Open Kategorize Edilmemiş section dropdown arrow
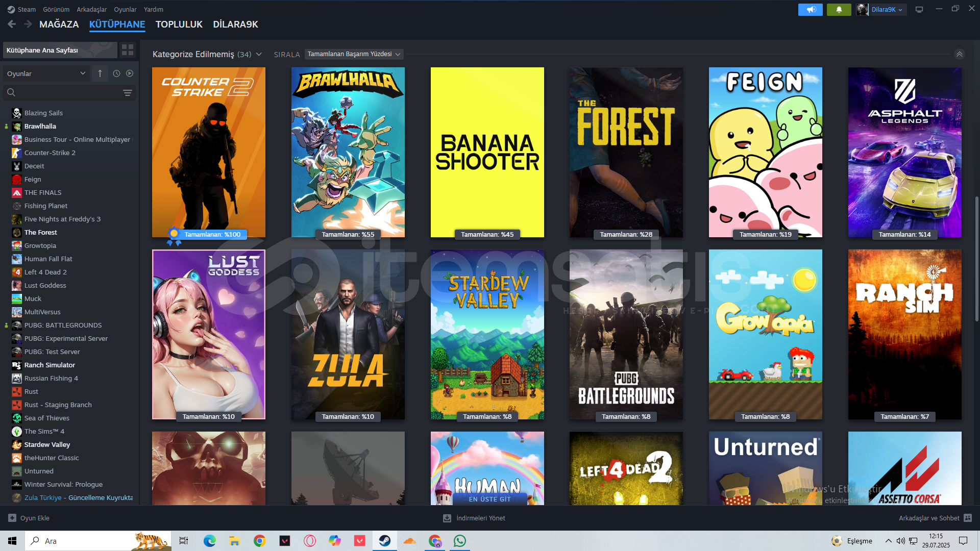 [x=259, y=54]
